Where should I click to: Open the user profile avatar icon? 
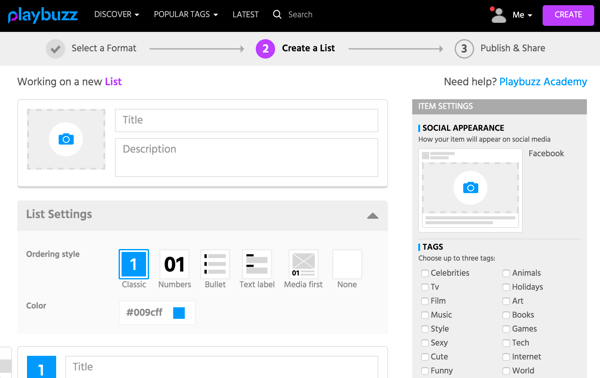(x=498, y=15)
